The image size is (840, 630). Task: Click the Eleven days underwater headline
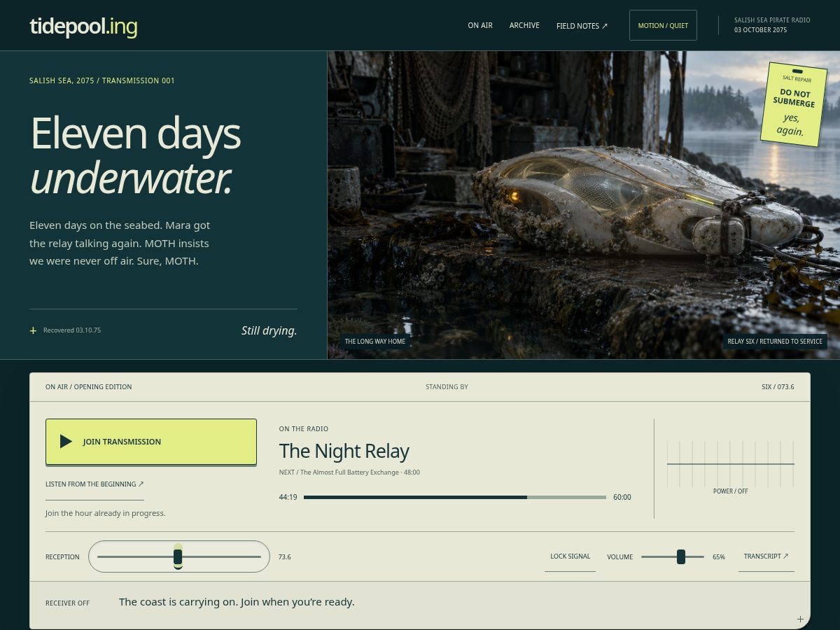(136, 155)
